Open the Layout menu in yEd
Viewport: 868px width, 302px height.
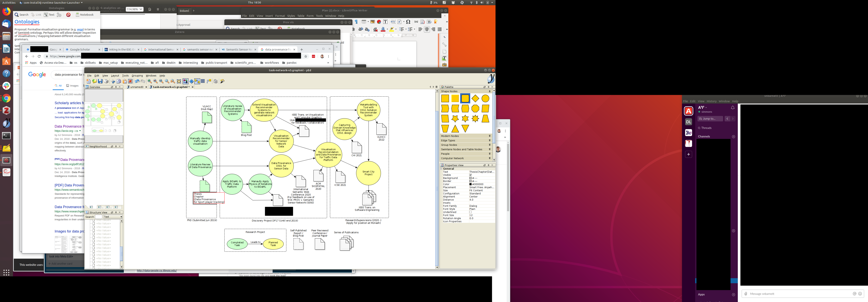pos(115,76)
